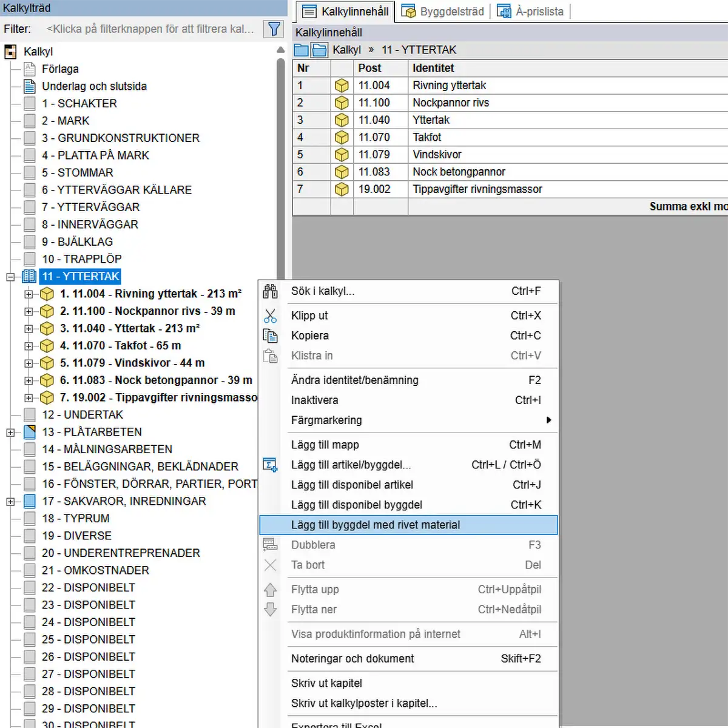Click the scissors icon for Klipp ut
The width and height of the screenshot is (728, 728).
[x=270, y=316]
